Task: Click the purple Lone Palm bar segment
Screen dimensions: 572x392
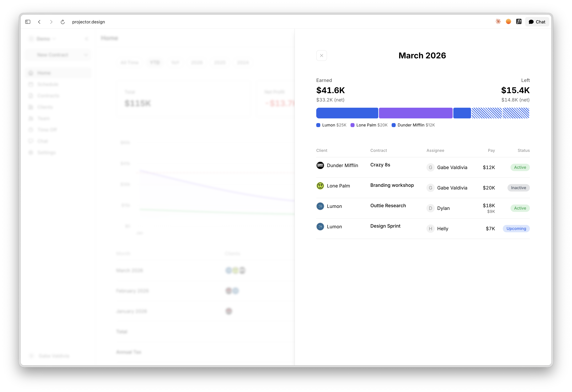Action: tap(416, 113)
